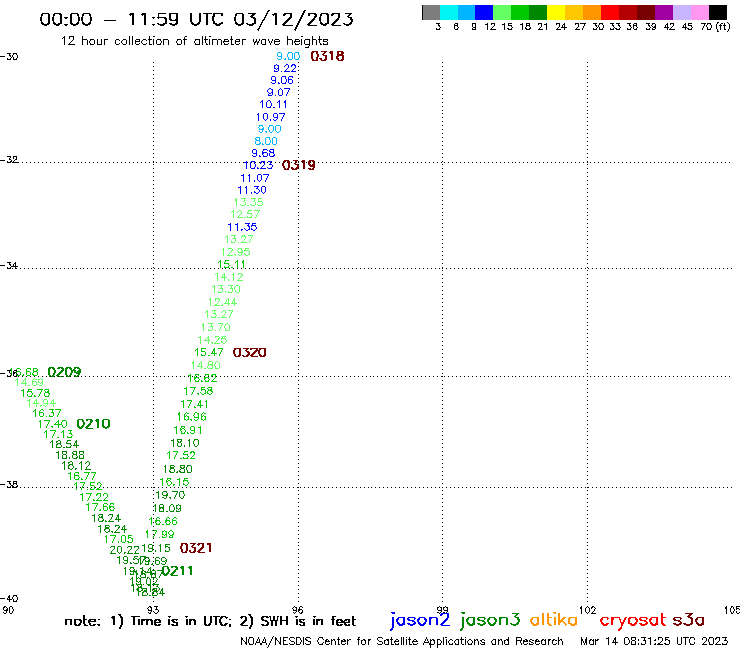Click the 'NOAA/NESDIS Center for Satellite Applications and Research' credit
This screenshot has width=740, height=650.
point(402,641)
